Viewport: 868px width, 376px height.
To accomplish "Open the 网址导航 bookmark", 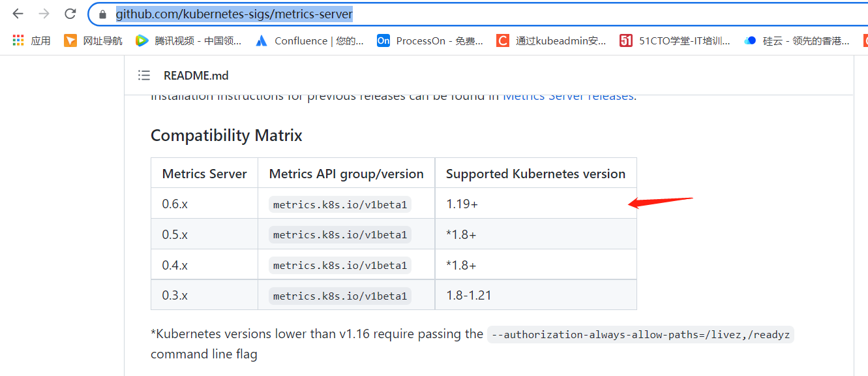I will click(x=93, y=40).
